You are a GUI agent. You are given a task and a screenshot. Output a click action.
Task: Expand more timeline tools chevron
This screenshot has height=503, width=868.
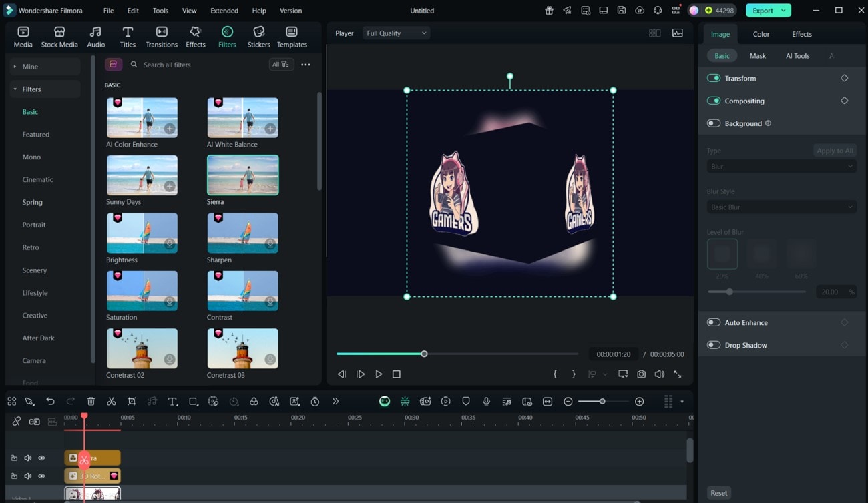pos(335,401)
